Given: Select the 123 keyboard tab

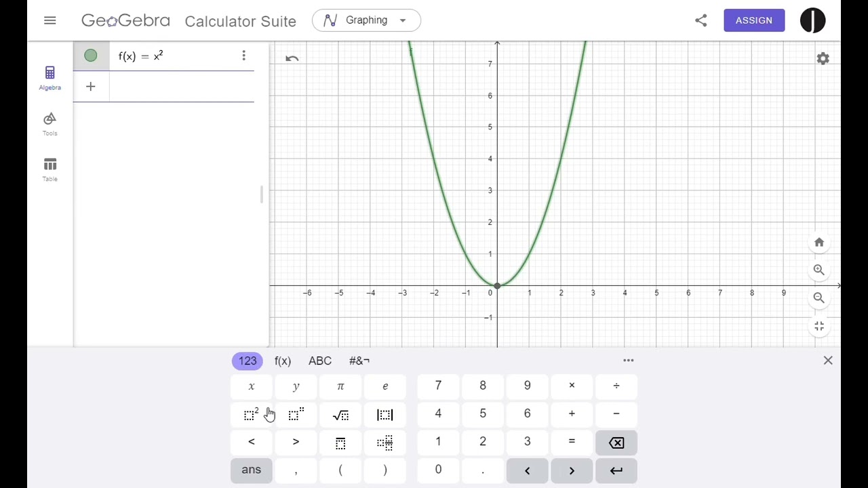Looking at the screenshot, I should [x=248, y=361].
